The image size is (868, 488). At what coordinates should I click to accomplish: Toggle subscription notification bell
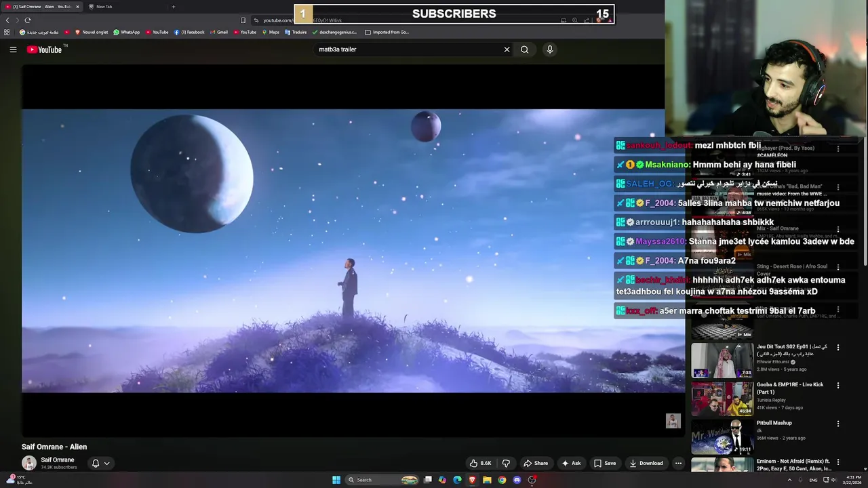(x=96, y=464)
